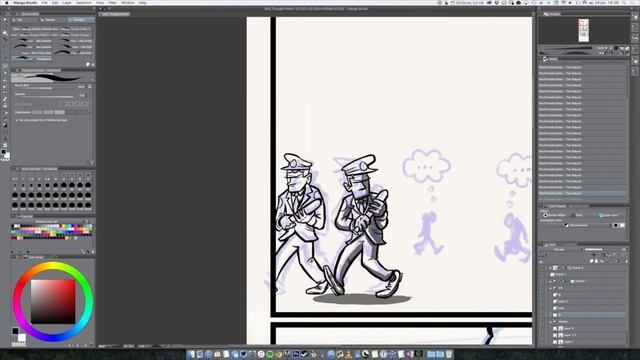Click the black swatch in Layer Property
Image resolution: width=640 pixels, height=360 pixels.
tap(616, 225)
